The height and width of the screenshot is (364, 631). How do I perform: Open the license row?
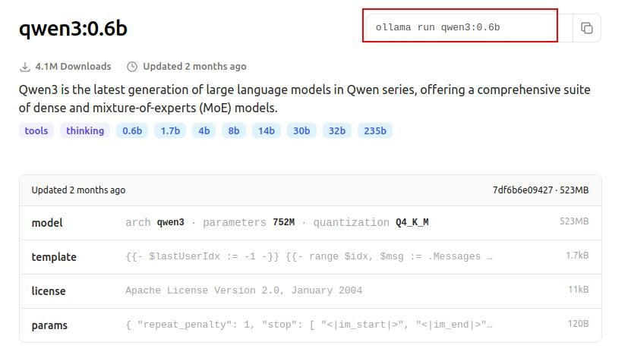[x=311, y=291]
